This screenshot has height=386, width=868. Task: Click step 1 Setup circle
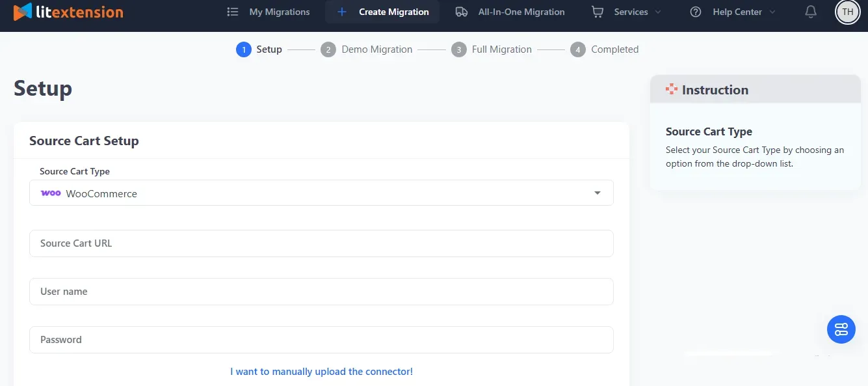pos(243,49)
